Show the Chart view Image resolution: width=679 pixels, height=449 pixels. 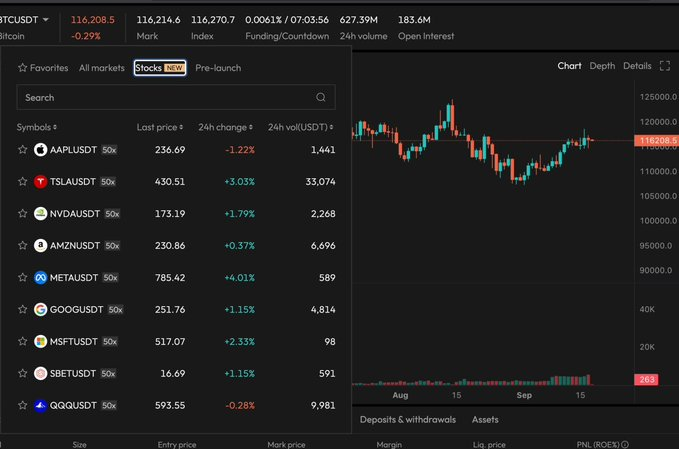569,66
